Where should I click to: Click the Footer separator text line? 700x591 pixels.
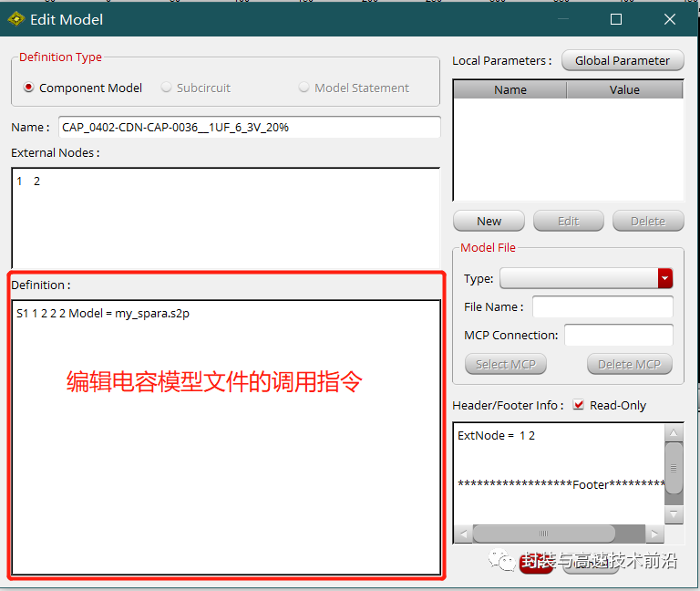(x=561, y=484)
